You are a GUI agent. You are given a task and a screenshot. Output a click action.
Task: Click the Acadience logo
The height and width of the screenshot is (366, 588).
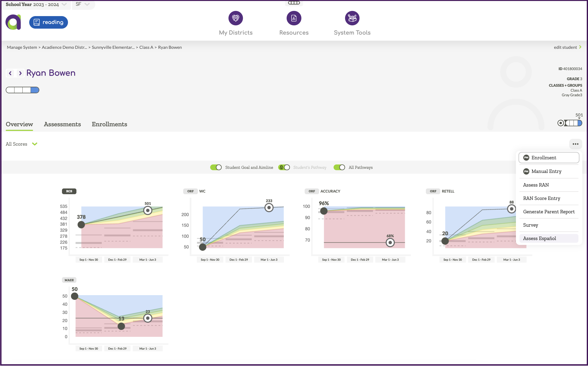(x=13, y=22)
